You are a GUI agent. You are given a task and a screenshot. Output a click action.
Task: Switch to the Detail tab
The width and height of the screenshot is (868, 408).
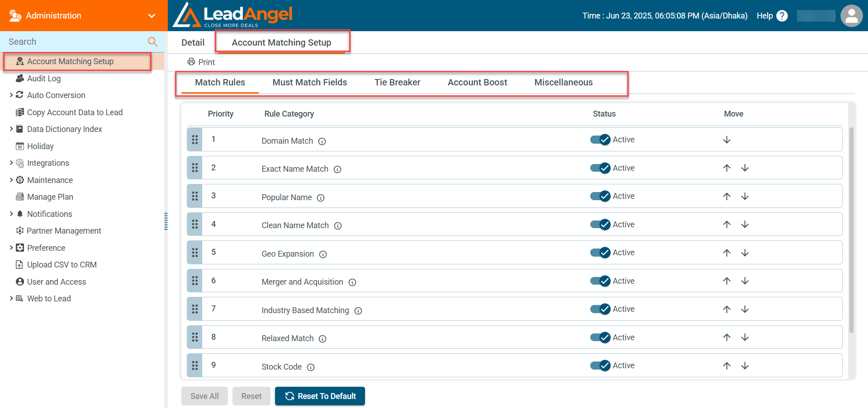point(193,42)
